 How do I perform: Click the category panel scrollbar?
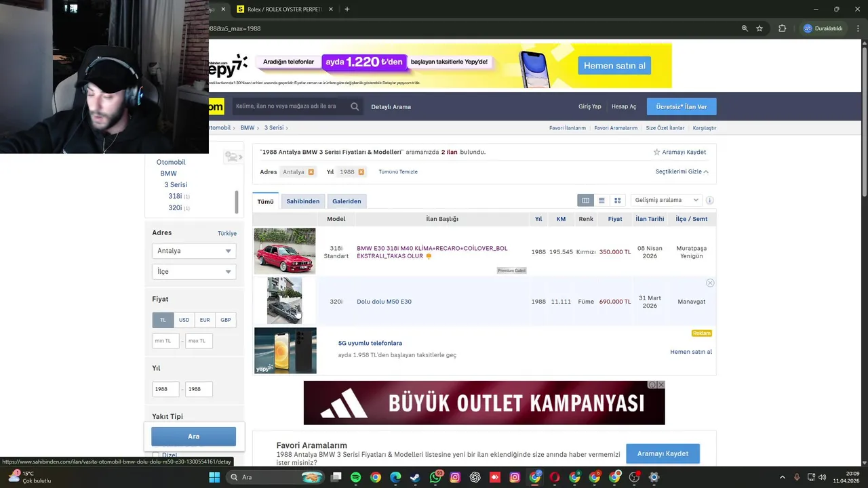tap(237, 201)
